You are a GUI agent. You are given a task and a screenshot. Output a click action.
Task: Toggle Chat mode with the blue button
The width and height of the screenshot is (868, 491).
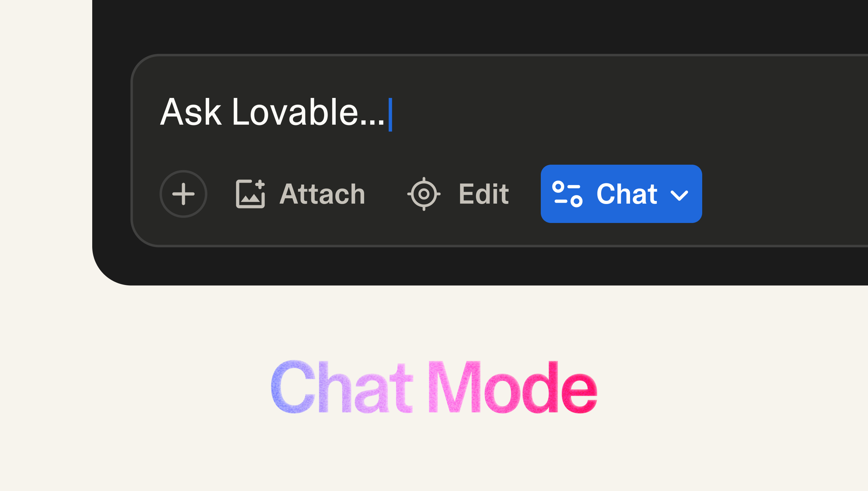point(621,194)
